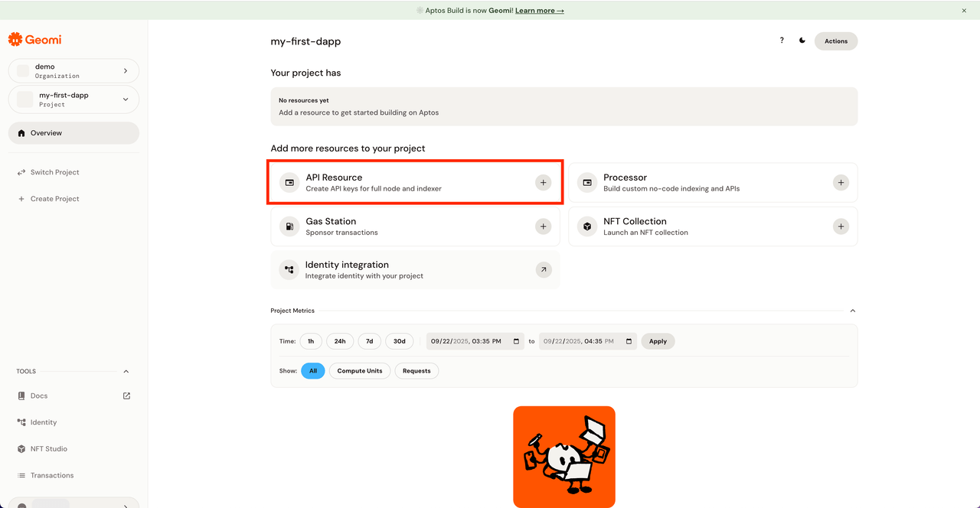Click the Apply button for time range
Screen dimensions: 980x508
pos(657,340)
